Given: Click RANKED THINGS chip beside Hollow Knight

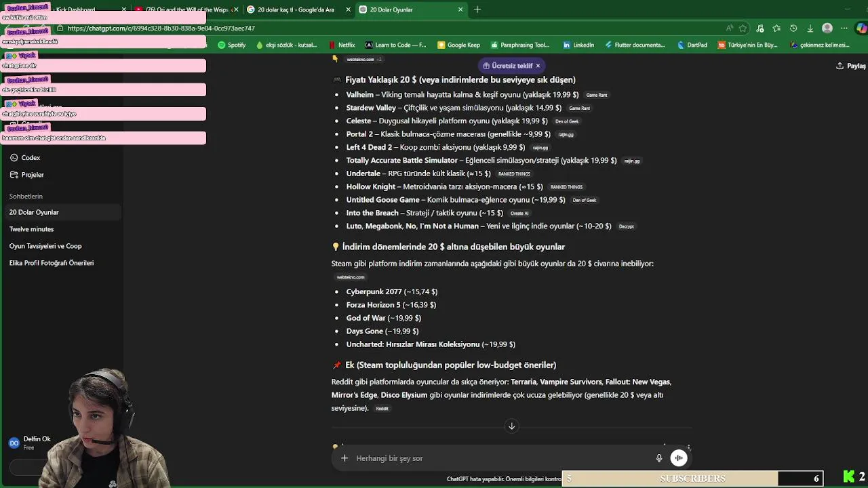Looking at the screenshot, I should point(566,187).
